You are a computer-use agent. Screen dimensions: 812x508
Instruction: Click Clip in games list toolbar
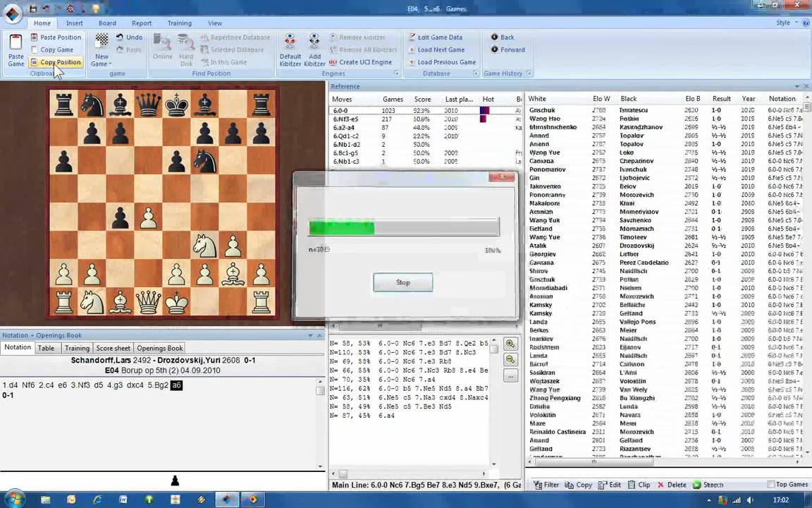(639, 485)
